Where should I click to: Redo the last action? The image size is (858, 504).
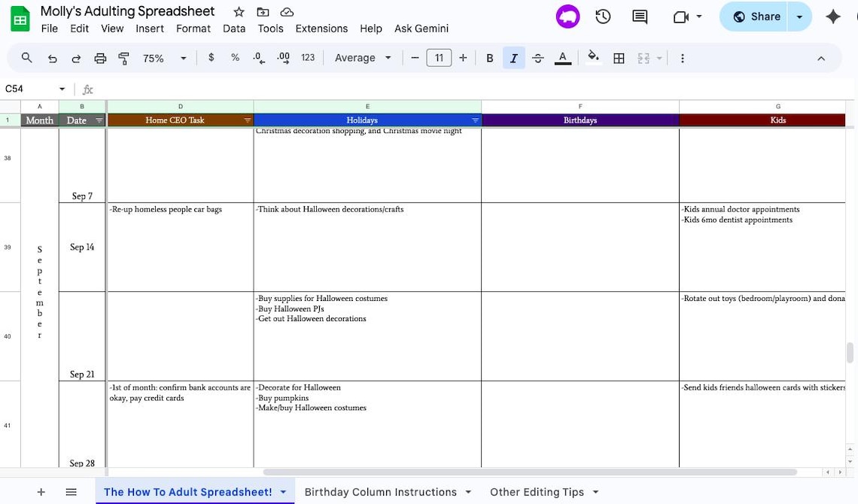tap(76, 58)
